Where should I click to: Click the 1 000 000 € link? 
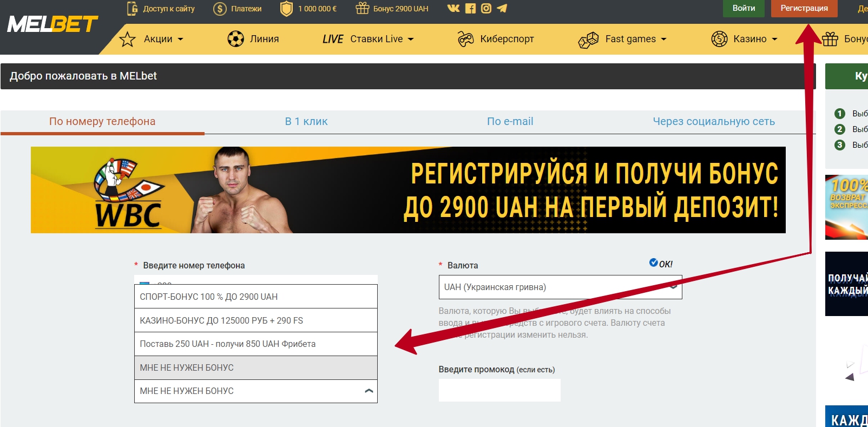(x=318, y=9)
